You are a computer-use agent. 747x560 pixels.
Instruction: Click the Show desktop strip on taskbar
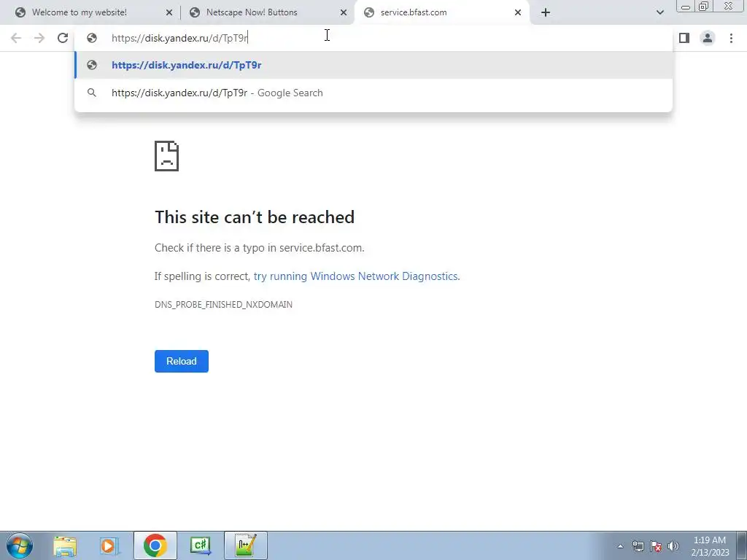click(x=741, y=545)
